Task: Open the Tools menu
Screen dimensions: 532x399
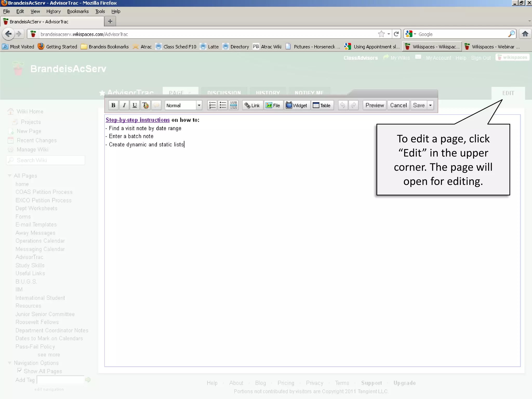Action: click(x=100, y=11)
